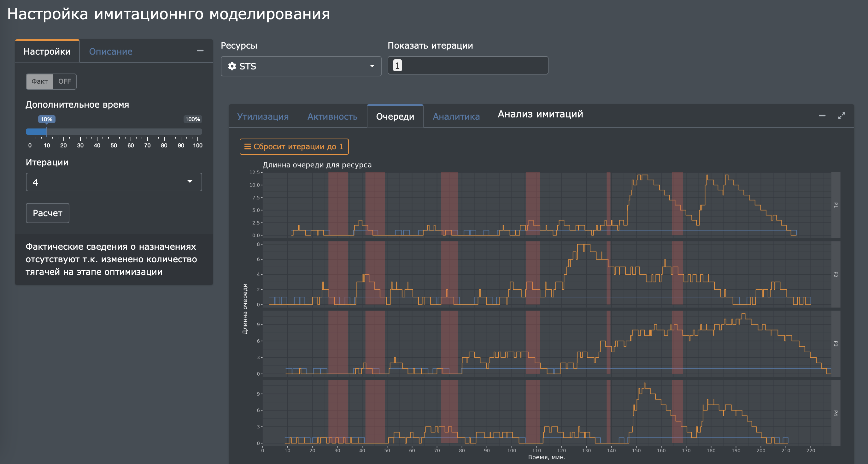Click the gear icon in the Ресурсы box

click(232, 66)
